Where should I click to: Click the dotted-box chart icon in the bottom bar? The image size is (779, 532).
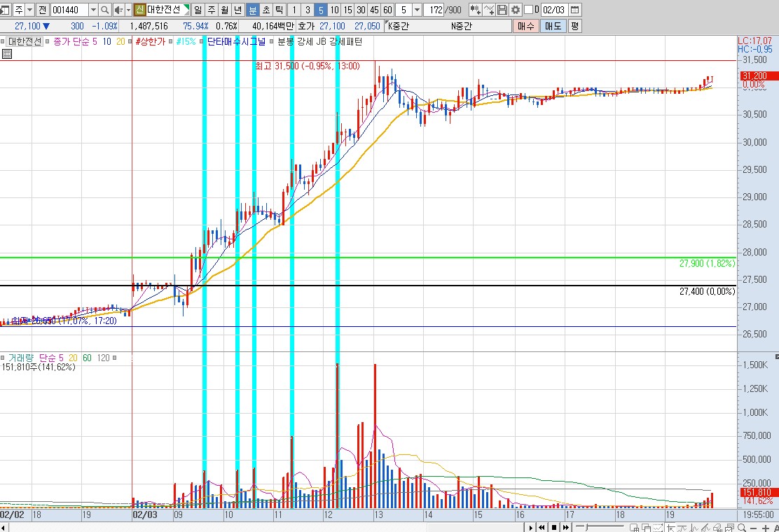pos(658,528)
